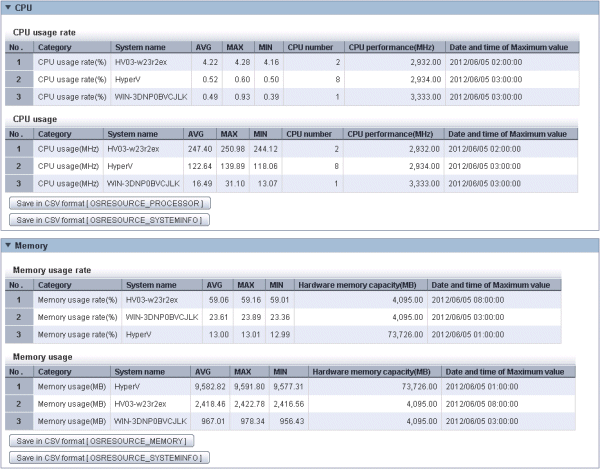This screenshot has height=469, width=600.
Task: Collapse the Memory section
Action: click(8, 245)
